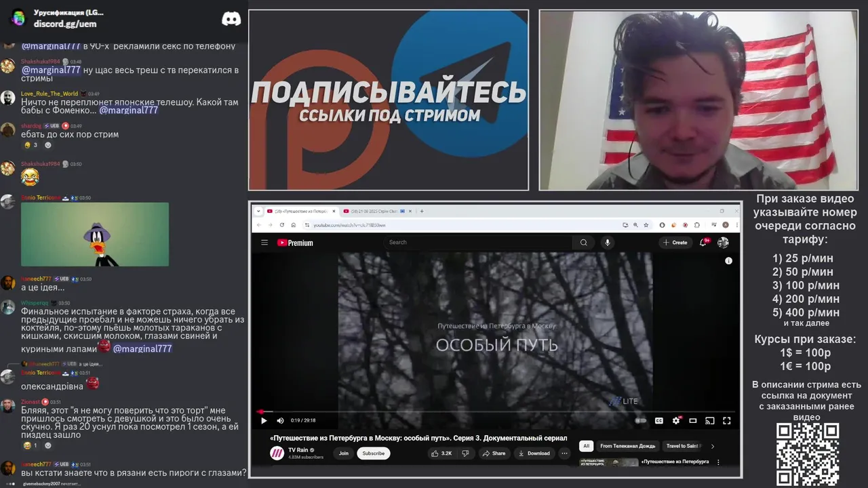Open the YouTube notifications bell

pos(704,242)
